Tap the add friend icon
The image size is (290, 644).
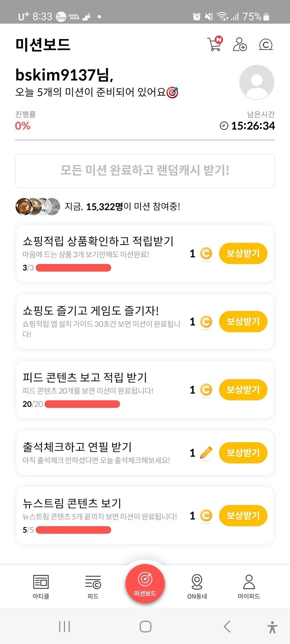point(240,44)
